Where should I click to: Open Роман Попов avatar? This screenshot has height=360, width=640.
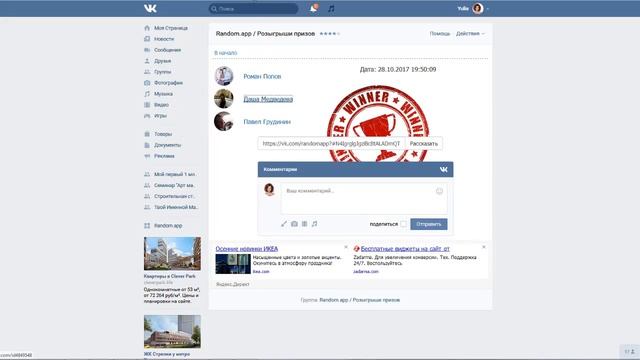click(x=224, y=76)
